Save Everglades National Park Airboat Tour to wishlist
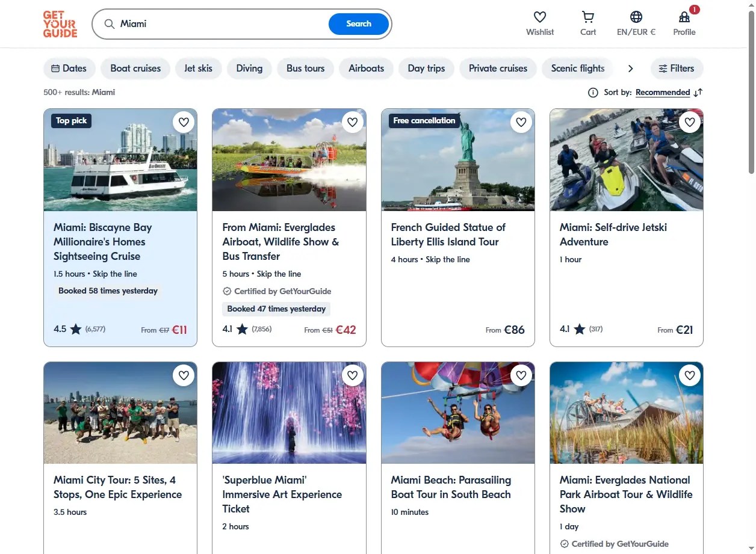Viewport: 756px width, 554px height. tap(690, 375)
